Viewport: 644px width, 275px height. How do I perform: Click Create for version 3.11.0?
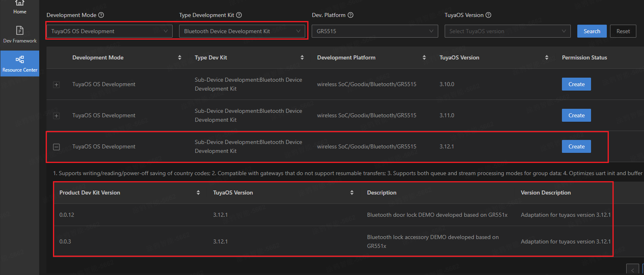pyautogui.click(x=576, y=115)
